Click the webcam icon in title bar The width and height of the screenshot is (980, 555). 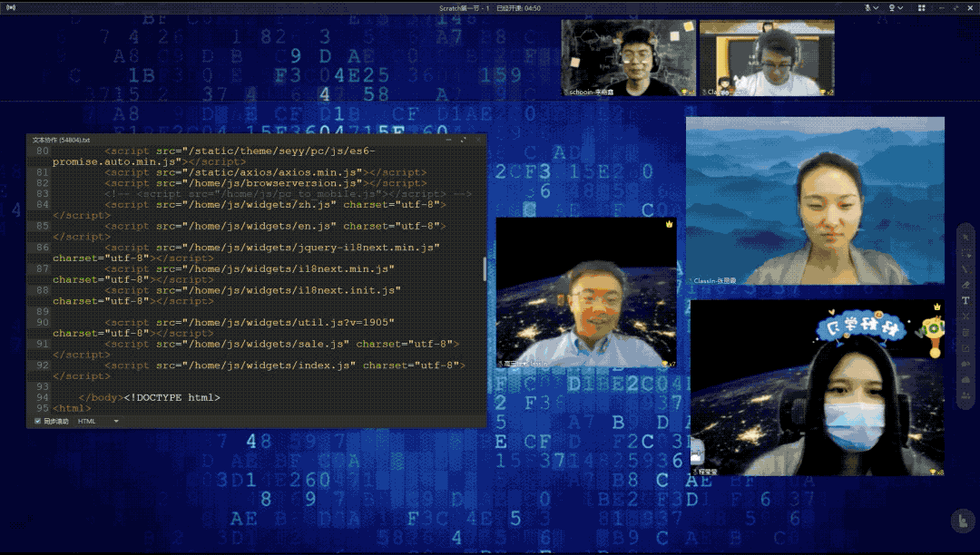point(892,7)
